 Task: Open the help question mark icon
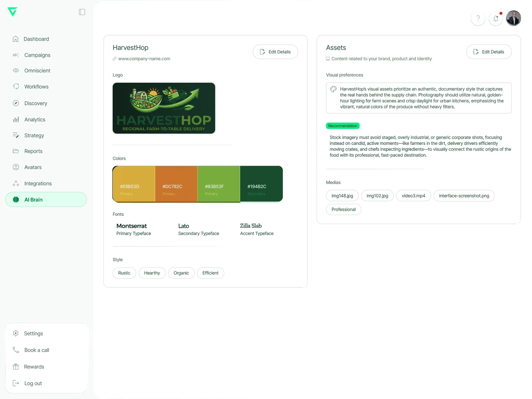(x=478, y=19)
